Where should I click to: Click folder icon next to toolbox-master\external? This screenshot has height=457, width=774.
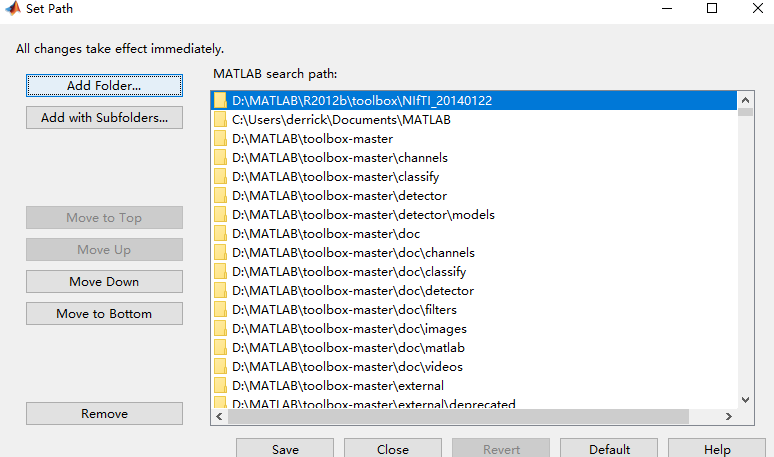220,385
